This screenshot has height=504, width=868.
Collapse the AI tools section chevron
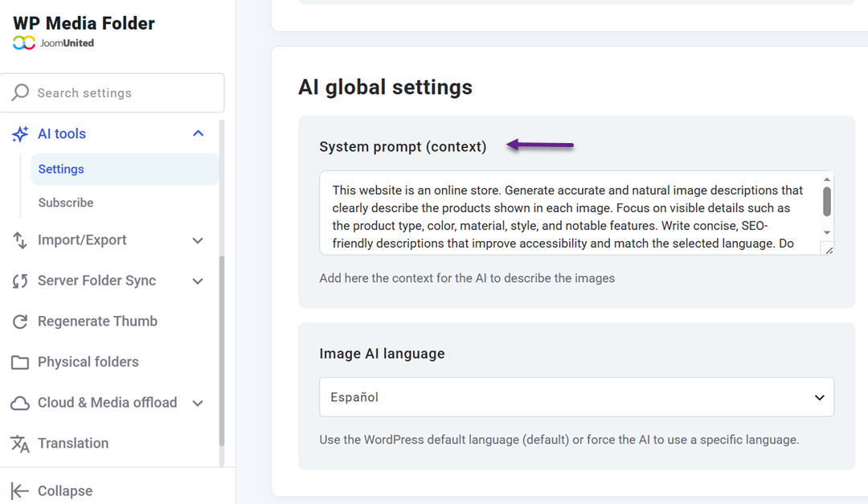coord(199,133)
